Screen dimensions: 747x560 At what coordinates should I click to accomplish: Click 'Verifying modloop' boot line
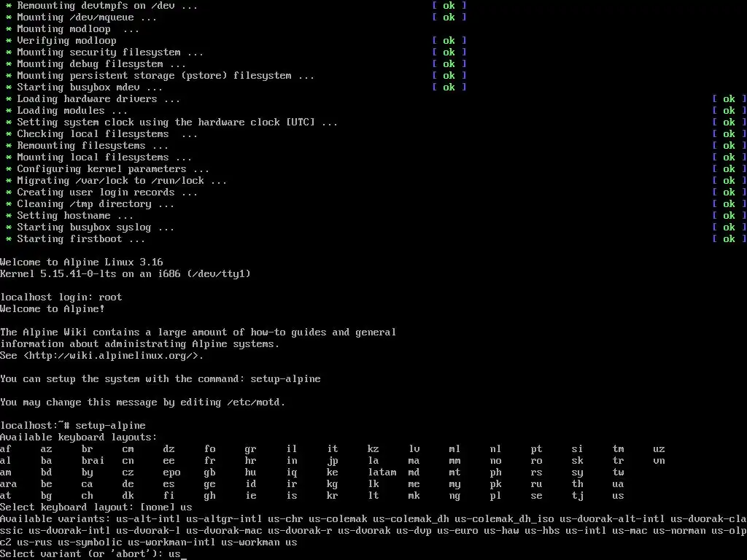pyautogui.click(x=66, y=41)
